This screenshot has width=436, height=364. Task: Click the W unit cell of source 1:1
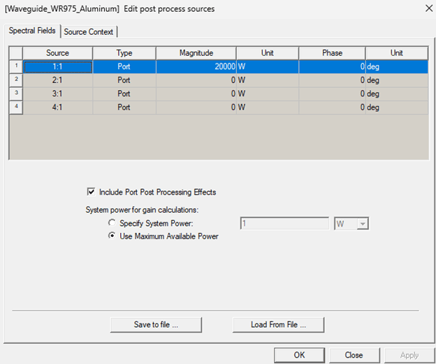(267, 66)
